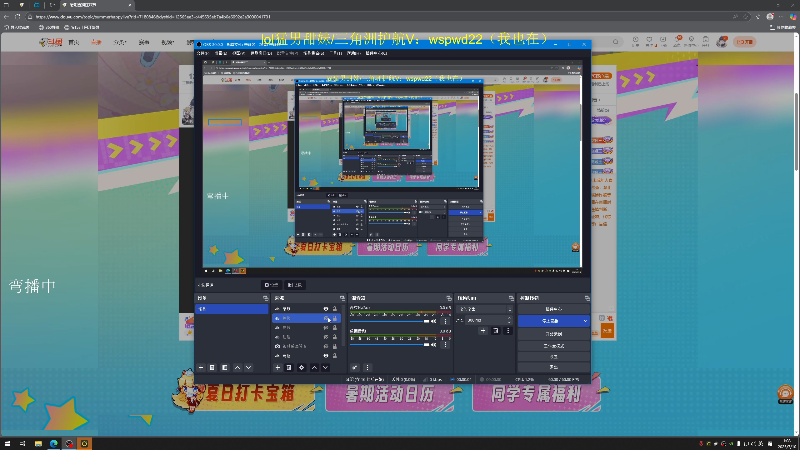This screenshot has width=800, height=450.
Task: Move the selected source down in the Sources toolbar
Action: [x=326, y=367]
